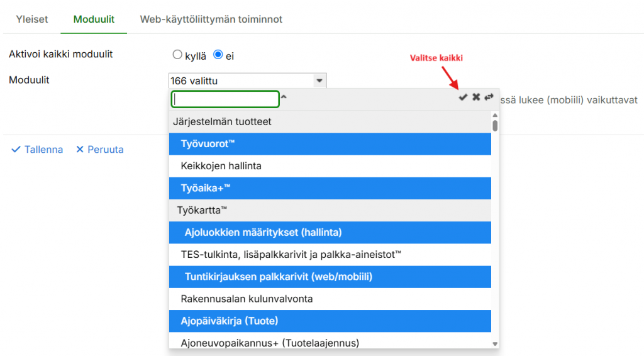Screen dimensions: 644x356
Task: Click the Peruuta cancel link
Action: point(105,150)
